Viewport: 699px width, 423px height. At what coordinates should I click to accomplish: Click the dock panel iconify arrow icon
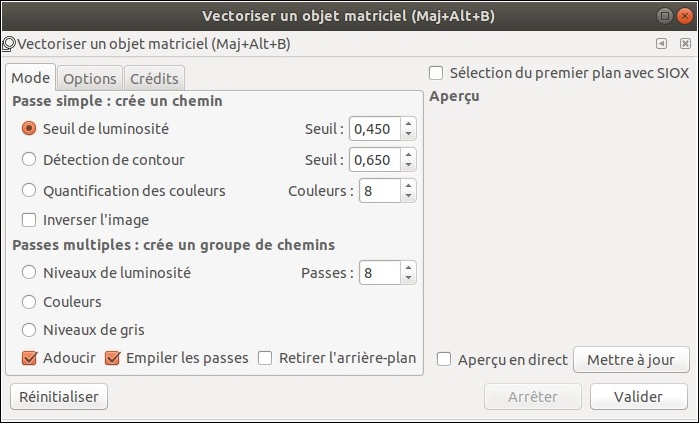662,44
